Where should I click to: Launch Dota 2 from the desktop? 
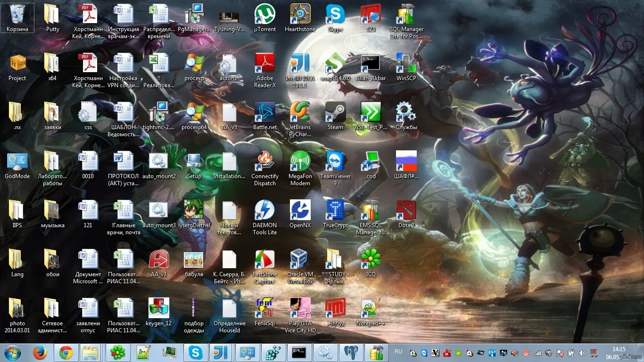(x=406, y=214)
